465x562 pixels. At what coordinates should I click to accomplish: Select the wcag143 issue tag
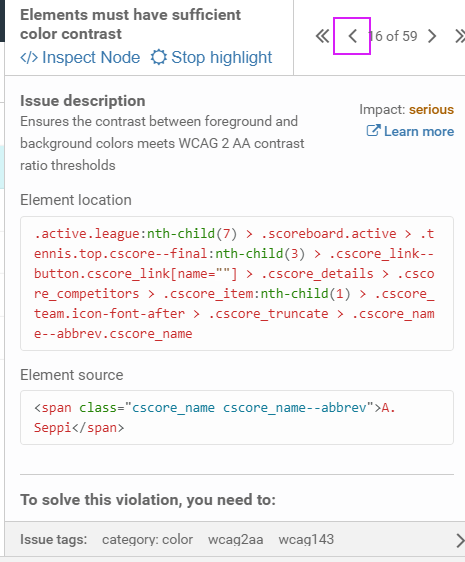pos(306,540)
